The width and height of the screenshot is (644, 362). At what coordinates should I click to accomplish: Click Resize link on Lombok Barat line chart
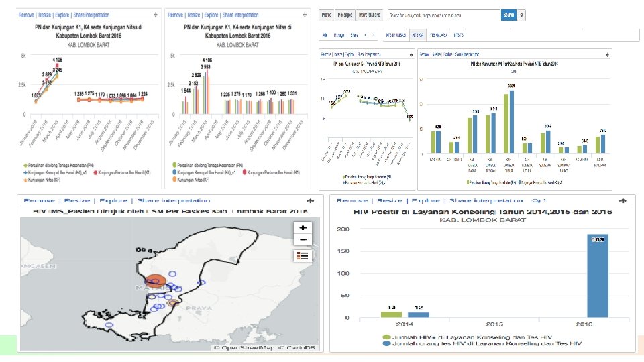[45, 15]
